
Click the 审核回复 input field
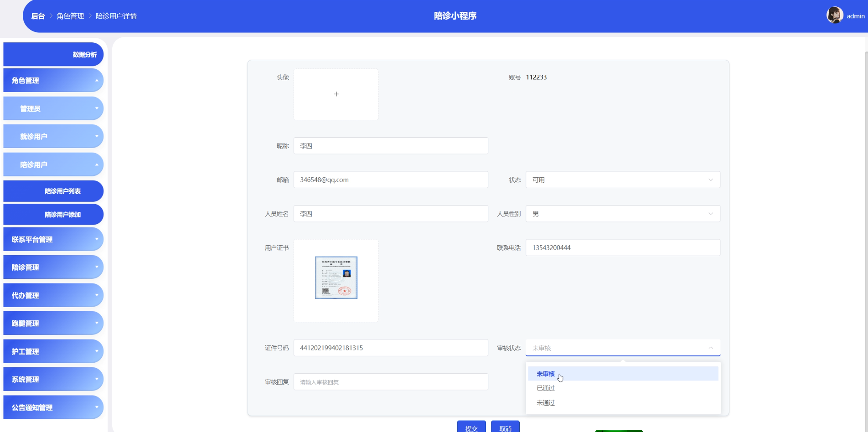click(391, 382)
